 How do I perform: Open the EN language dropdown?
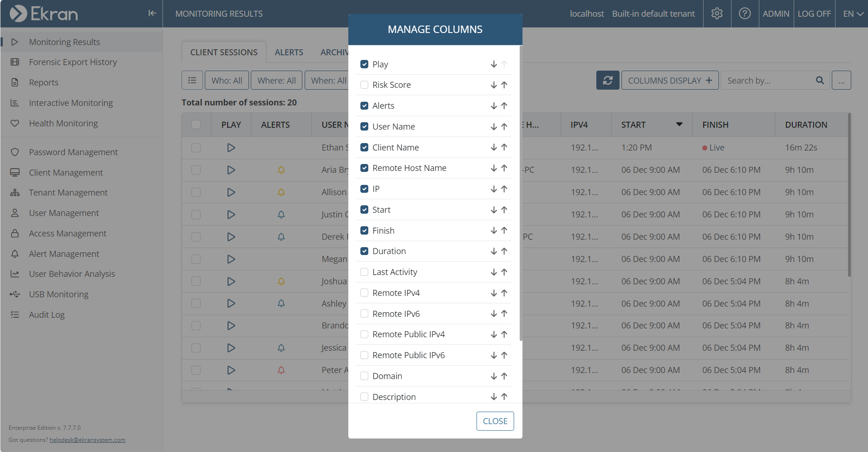point(853,13)
